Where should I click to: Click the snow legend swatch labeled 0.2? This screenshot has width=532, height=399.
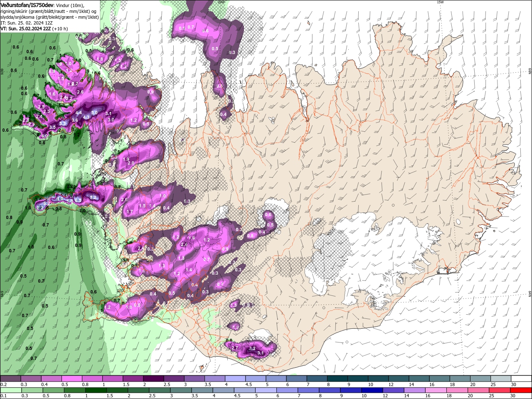(11, 379)
